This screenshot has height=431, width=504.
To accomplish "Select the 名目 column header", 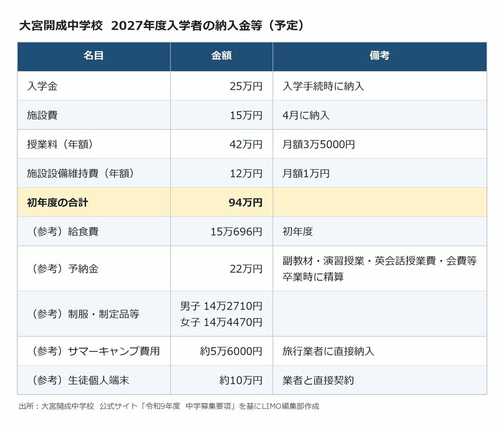I will (x=93, y=56).
